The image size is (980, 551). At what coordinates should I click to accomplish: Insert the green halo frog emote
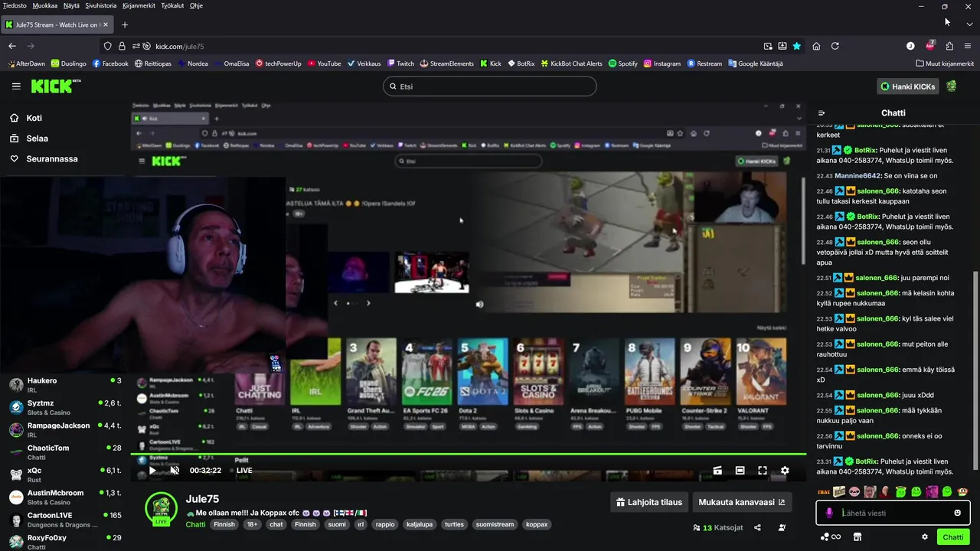coord(901,491)
